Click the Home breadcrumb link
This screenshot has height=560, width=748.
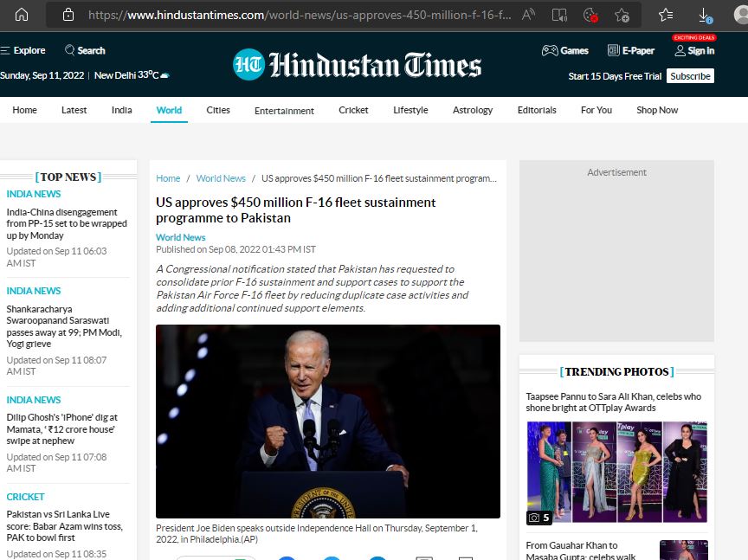coord(168,178)
